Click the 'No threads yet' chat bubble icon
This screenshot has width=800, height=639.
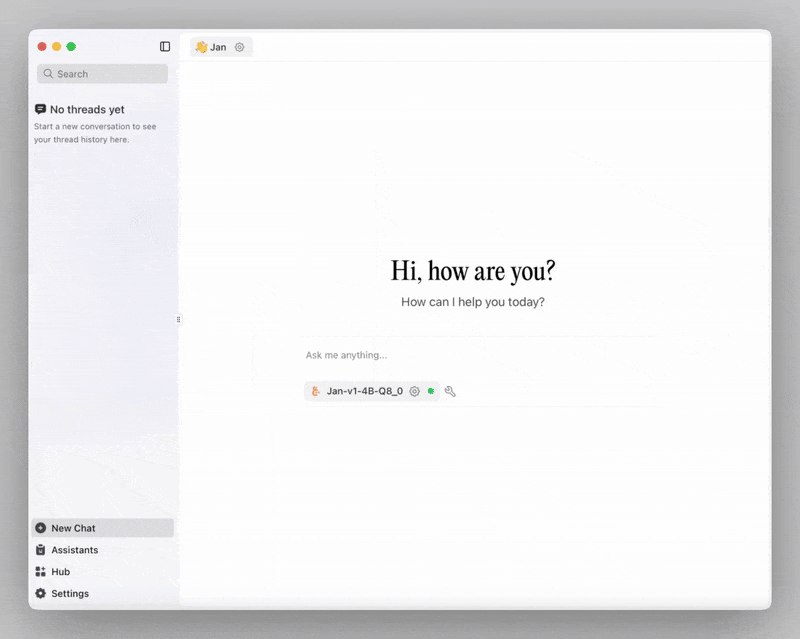(40, 109)
